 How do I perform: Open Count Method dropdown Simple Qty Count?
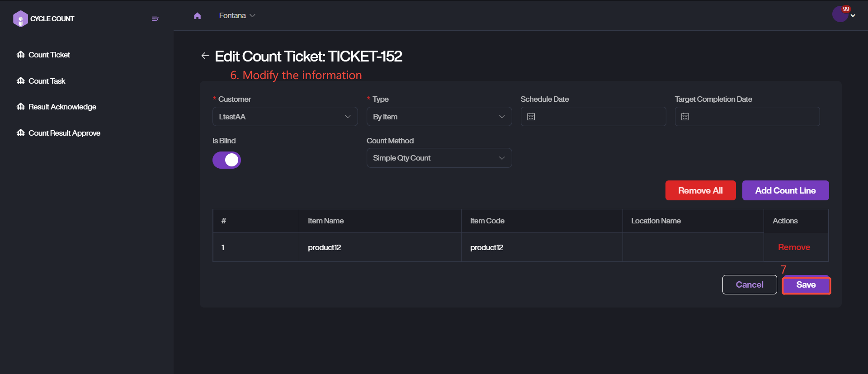point(439,158)
